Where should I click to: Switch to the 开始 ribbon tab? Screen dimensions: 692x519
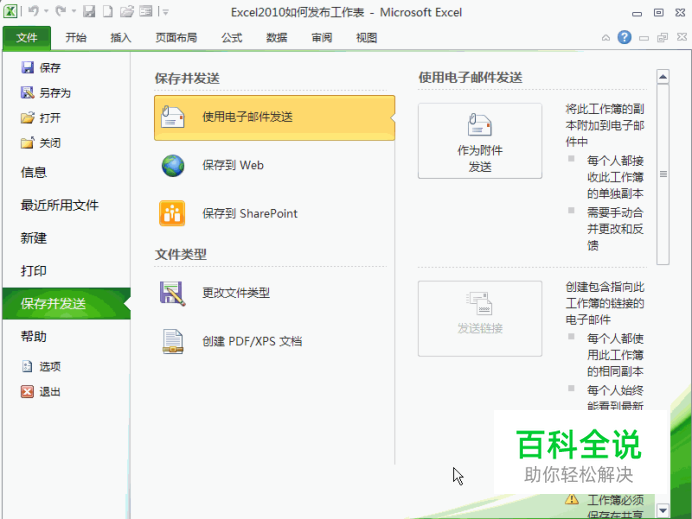[76, 38]
